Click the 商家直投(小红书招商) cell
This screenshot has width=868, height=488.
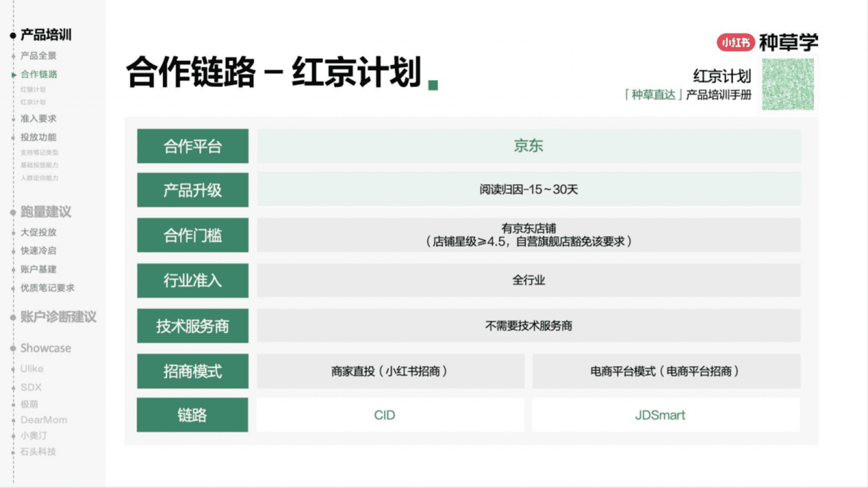point(391,371)
